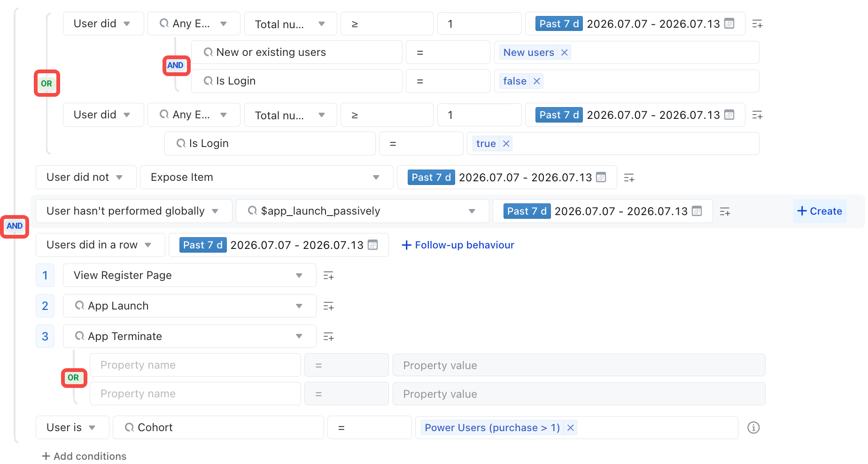Open the second Total nu... aggregation dropdown
The image size is (868, 464).
point(290,115)
